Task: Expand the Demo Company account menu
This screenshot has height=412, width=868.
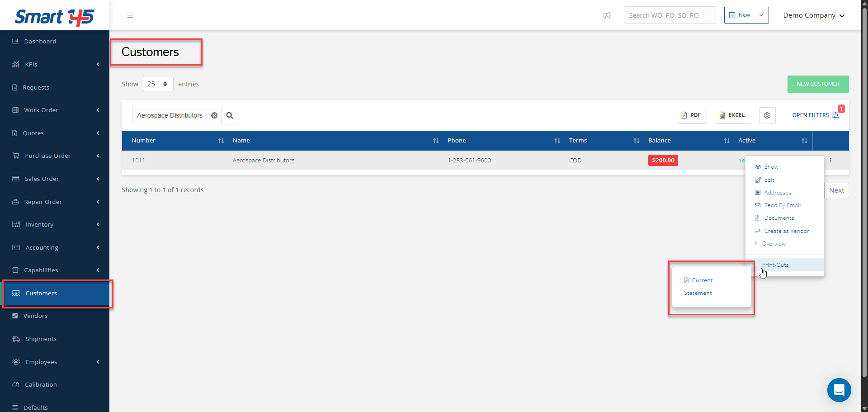Action: click(813, 15)
